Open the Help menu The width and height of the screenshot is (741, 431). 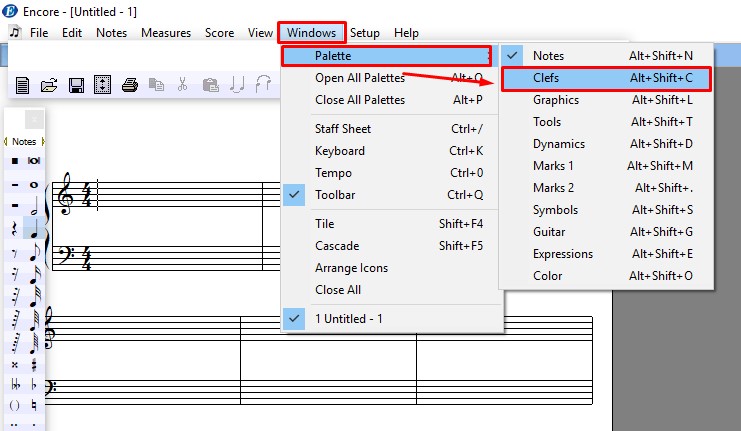406,33
